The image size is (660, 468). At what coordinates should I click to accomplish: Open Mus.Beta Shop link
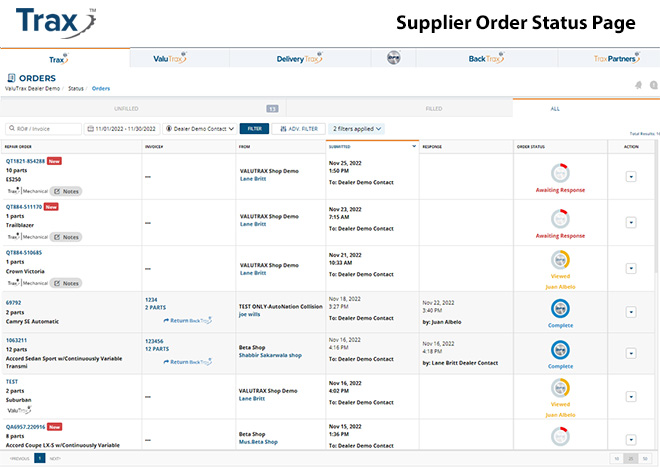tap(258, 442)
